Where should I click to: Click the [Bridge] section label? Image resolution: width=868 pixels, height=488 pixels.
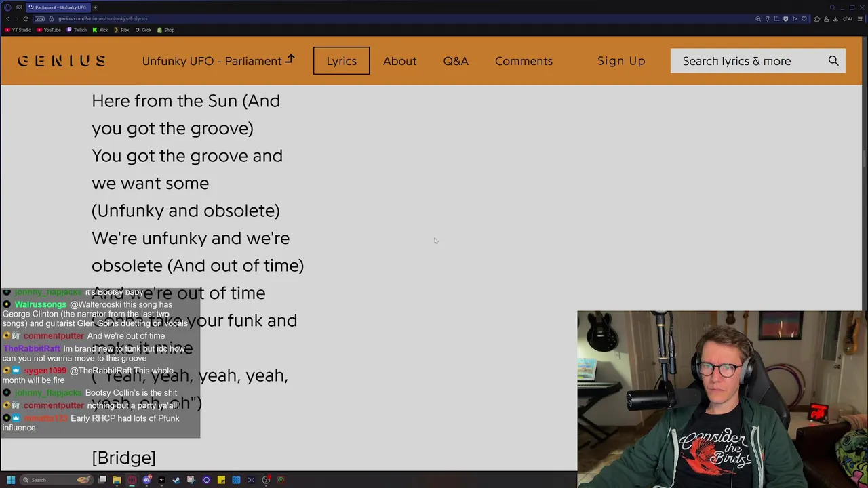(x=123, y=457)
